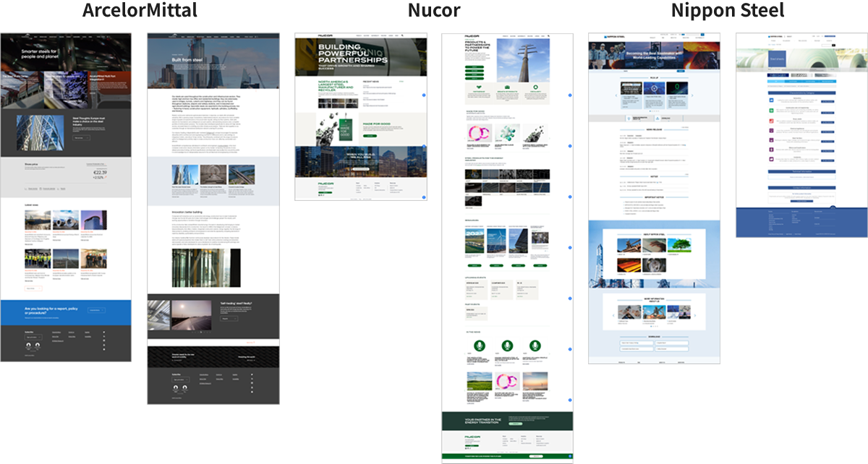
Task: Click 'Your partner in the energy transition' banner
Action: (506, 421)
